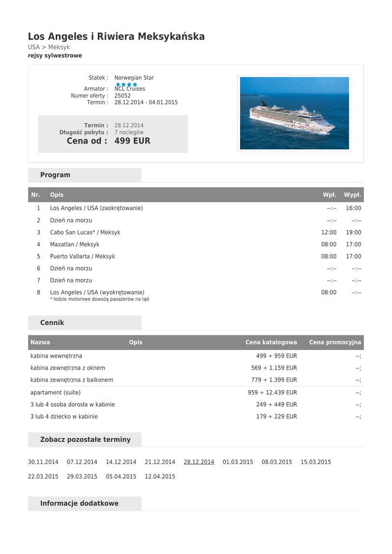Select the 22.03.2015 term link

pyautogui.click(x=43, y=477)
